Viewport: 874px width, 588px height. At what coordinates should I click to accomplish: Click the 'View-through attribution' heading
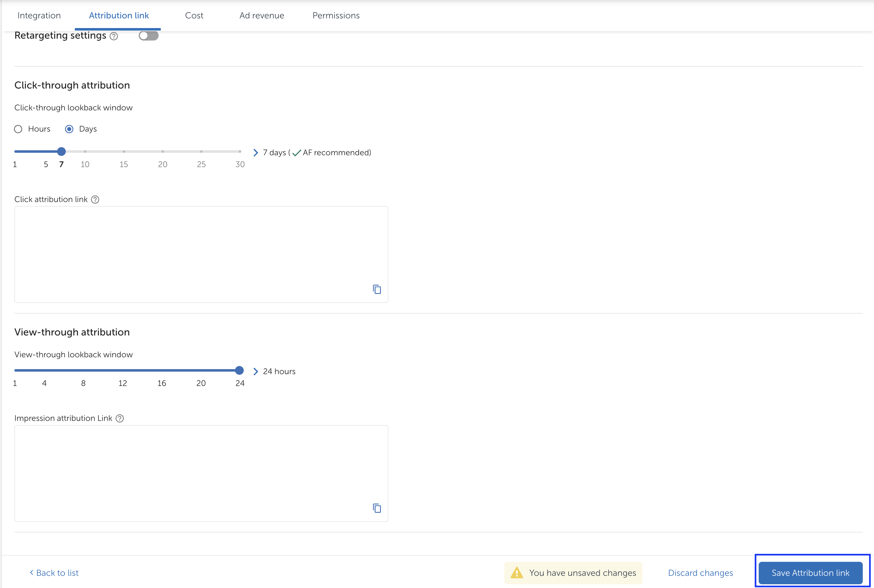click(72, 332)
